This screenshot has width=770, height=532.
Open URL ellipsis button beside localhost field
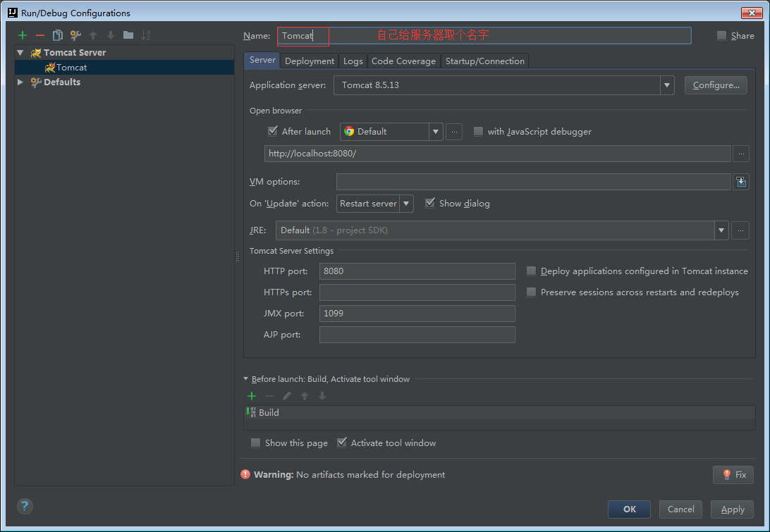point(741,154)
